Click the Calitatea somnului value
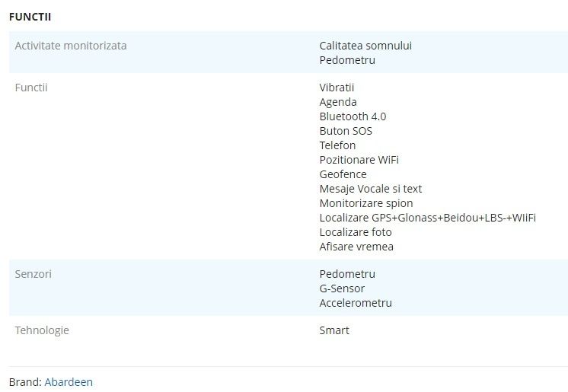Viewport: 568px width, 392px height. point(365,46)
